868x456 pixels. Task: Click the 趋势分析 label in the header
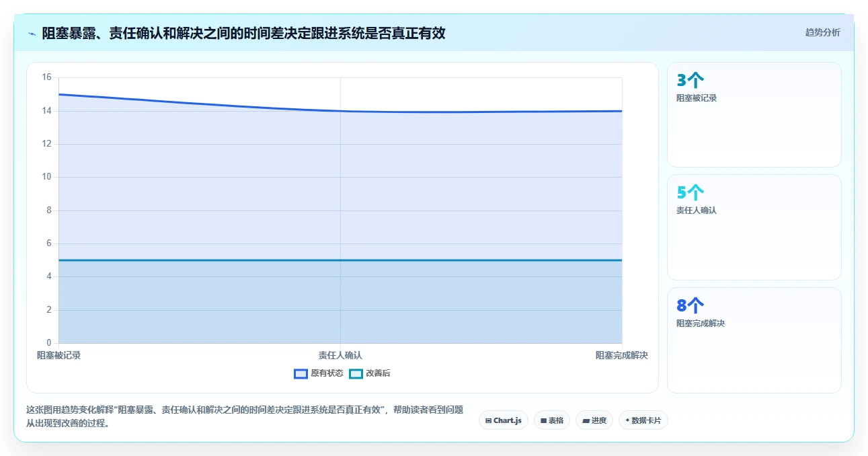(x=822, y=32)
